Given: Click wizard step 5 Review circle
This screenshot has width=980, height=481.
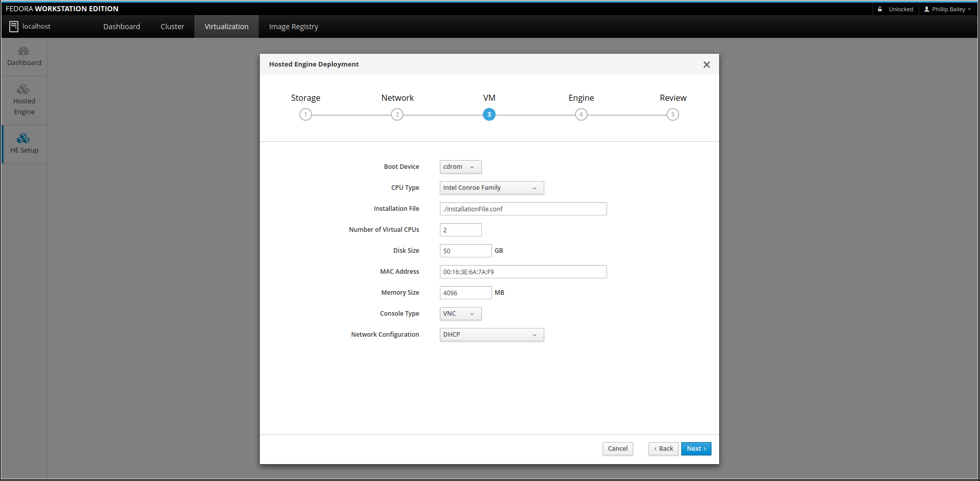Looking at the screenshot, I should click(673, 115).
